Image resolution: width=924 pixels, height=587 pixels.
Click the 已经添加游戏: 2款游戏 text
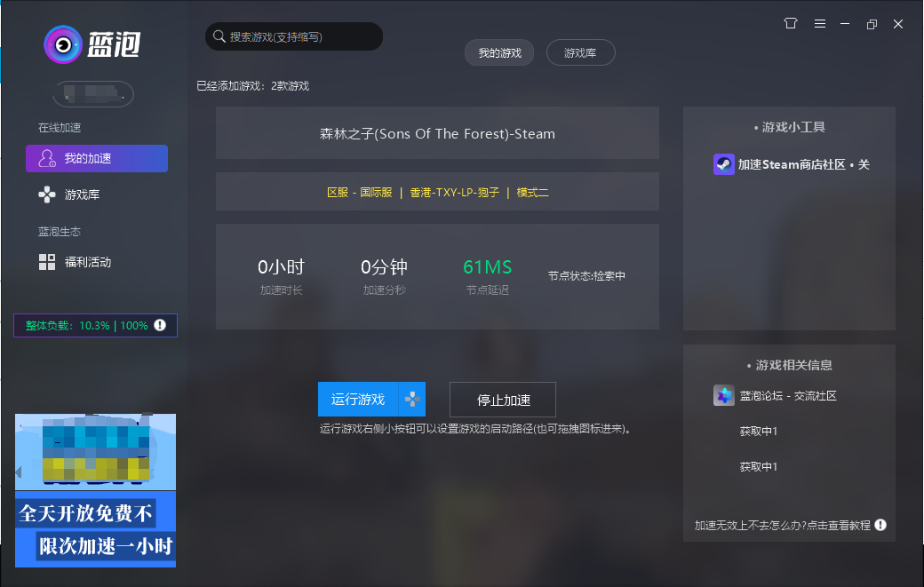253,86
